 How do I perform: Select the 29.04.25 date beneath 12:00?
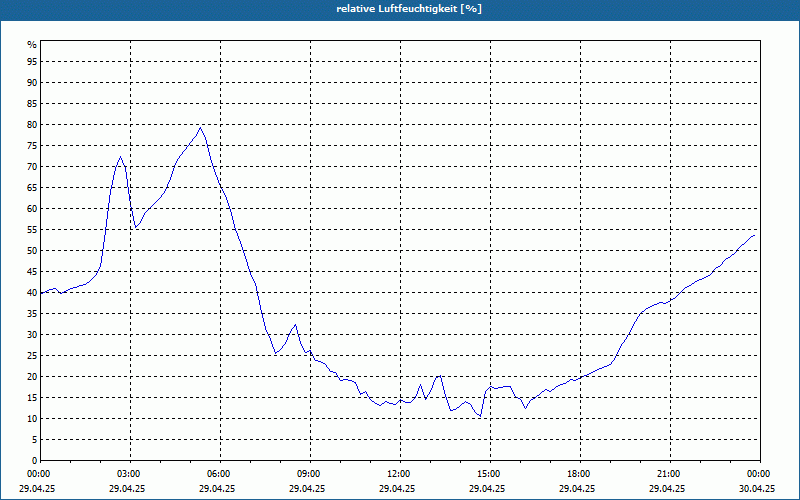397,488
